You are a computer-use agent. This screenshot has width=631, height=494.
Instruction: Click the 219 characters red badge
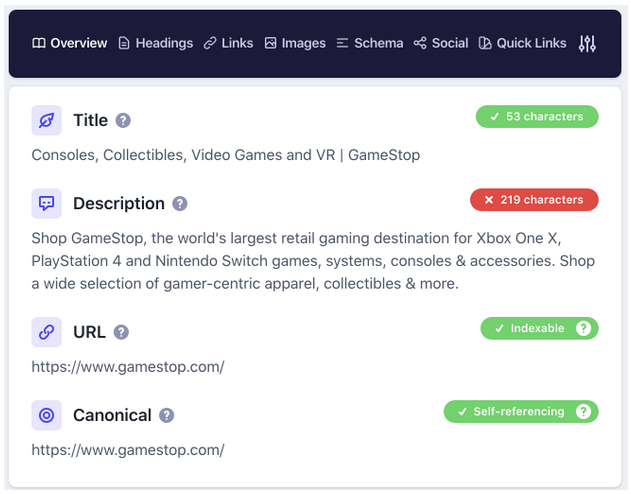534,200
